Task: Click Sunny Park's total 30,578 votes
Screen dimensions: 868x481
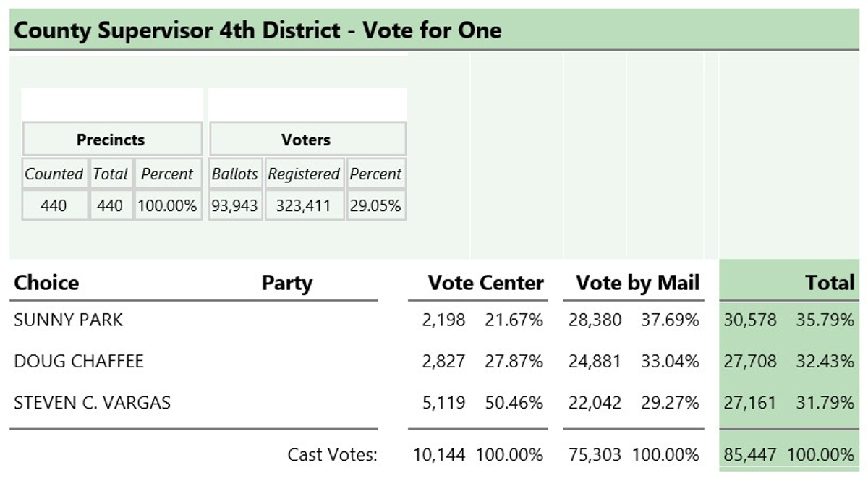Action: pos(750,320)
